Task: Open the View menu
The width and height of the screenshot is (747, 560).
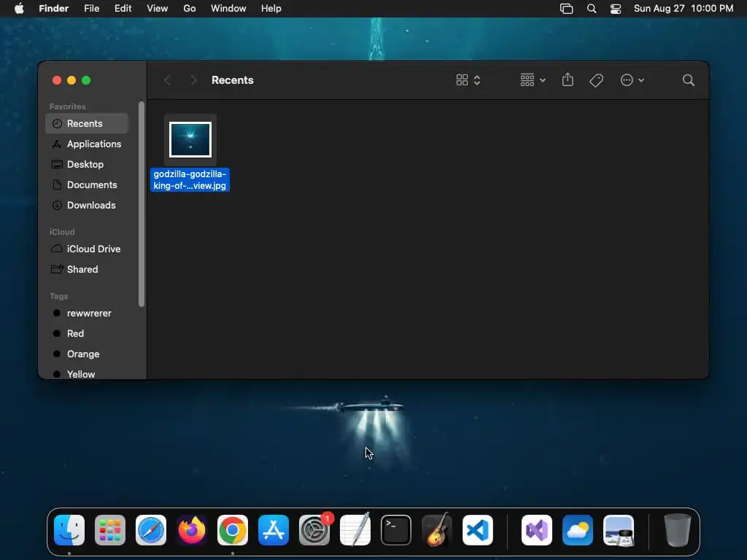Action: coord(158,9)
